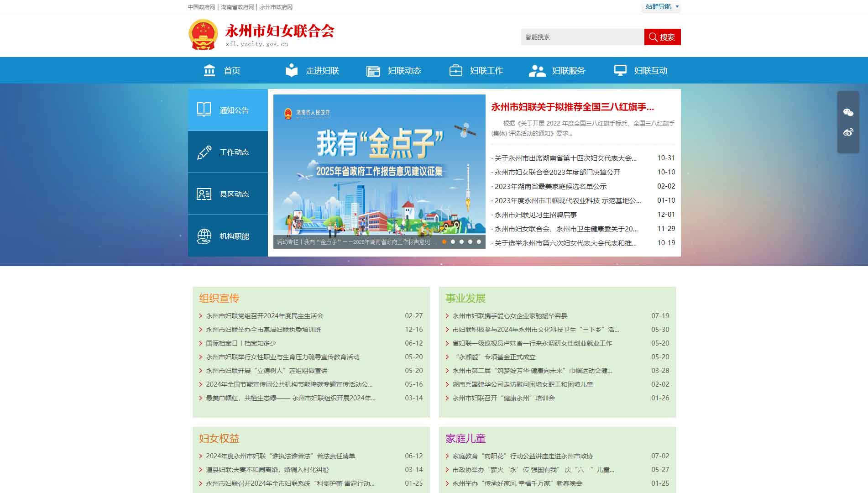The image size is (868, 493).
Task: Open the 永州市政府网 link
Action: (276, 7)
